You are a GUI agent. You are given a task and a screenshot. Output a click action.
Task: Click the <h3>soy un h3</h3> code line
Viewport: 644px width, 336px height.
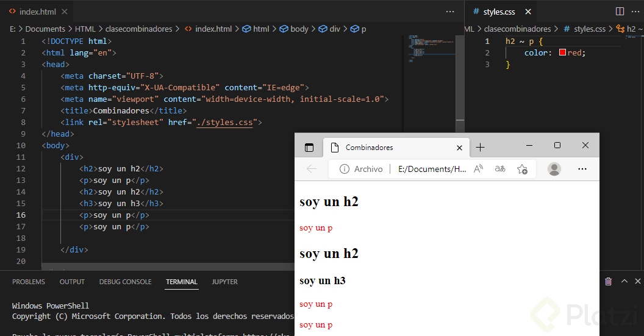(x=121, y=203)
